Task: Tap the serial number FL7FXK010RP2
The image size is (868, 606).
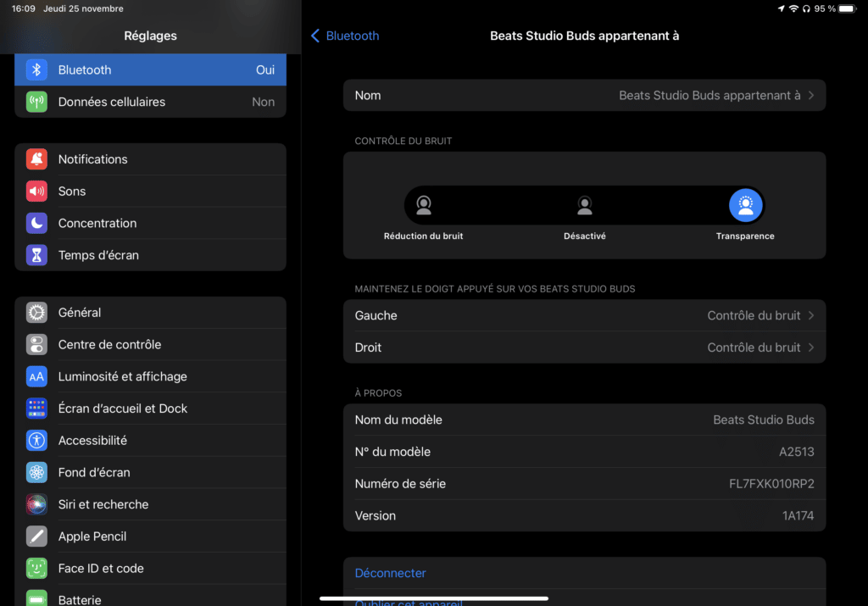Action: click(x=771, y=484)
